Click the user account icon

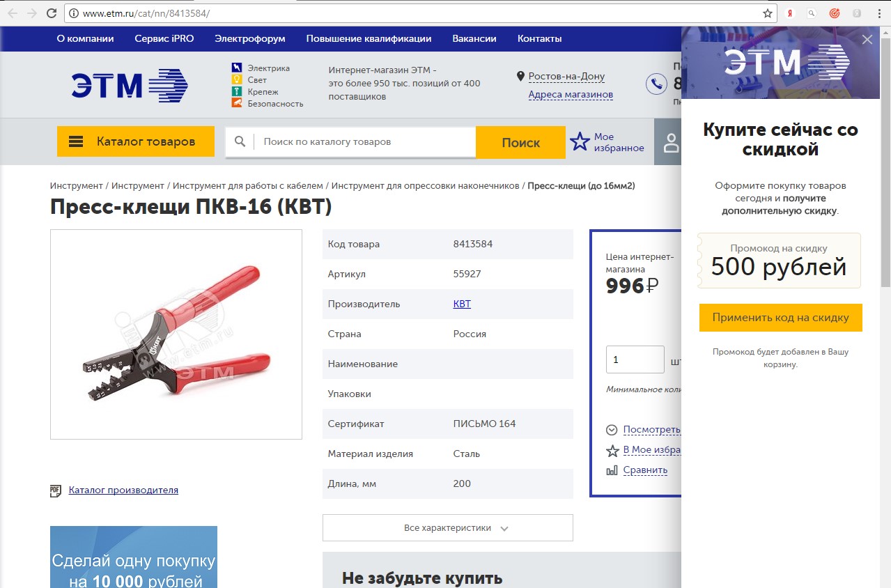click(x=671, y=143)
